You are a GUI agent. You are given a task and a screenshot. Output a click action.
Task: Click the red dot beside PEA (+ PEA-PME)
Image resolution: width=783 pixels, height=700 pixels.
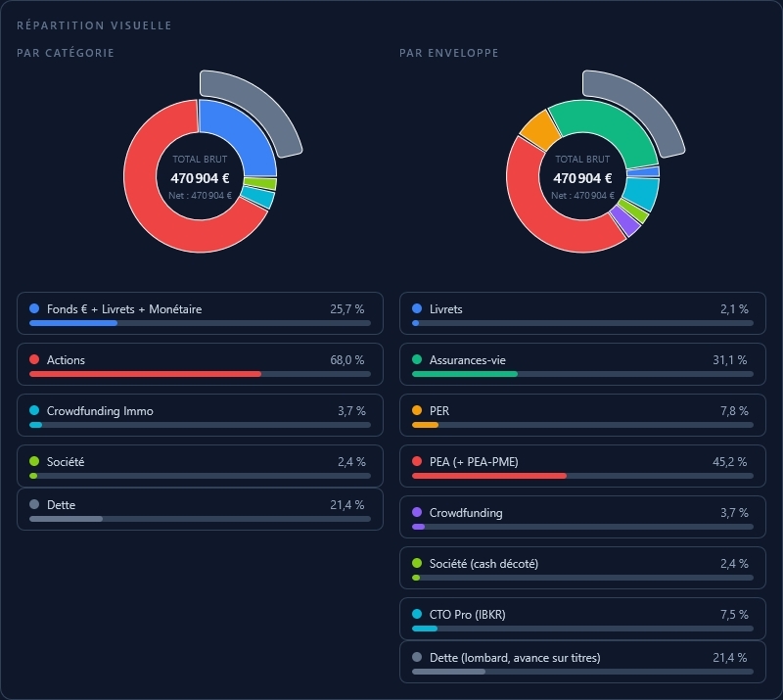(x=417, y=461)
